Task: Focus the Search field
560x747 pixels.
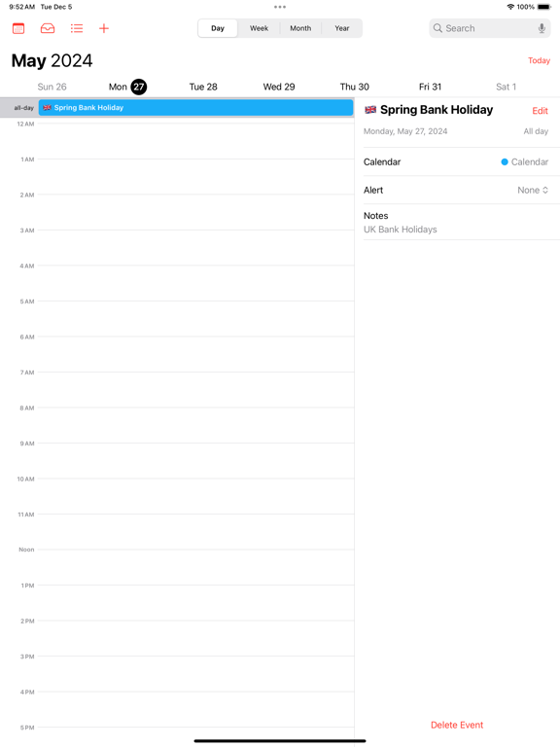Action: (490, 28)
